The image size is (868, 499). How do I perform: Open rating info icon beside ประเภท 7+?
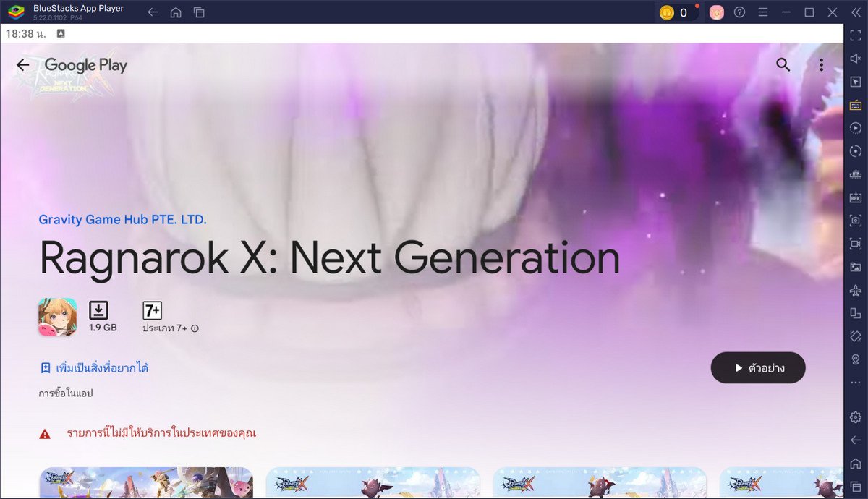pos(195,328)
